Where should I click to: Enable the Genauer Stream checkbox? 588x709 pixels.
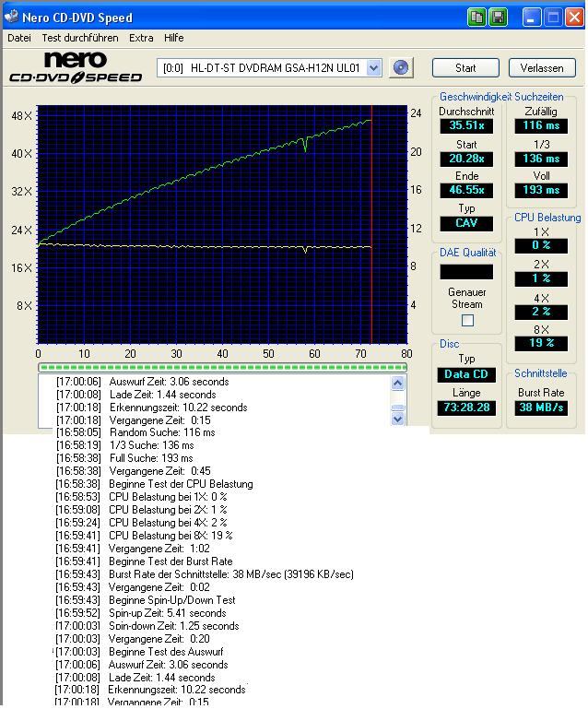coord(468,321)
